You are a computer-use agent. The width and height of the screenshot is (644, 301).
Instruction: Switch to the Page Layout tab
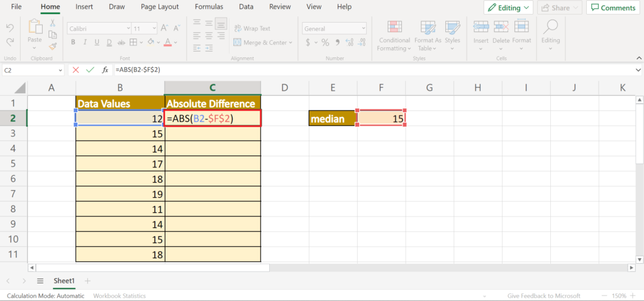pyautogui.click(x=160, y=7)
